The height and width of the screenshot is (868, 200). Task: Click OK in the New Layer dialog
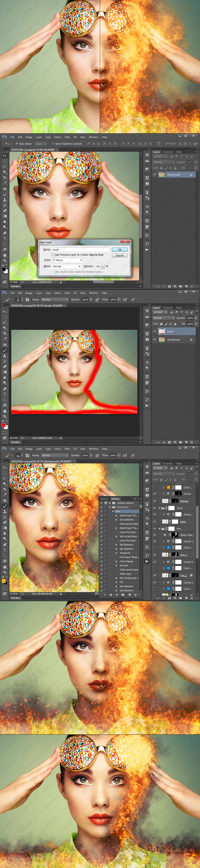(120, 250)
